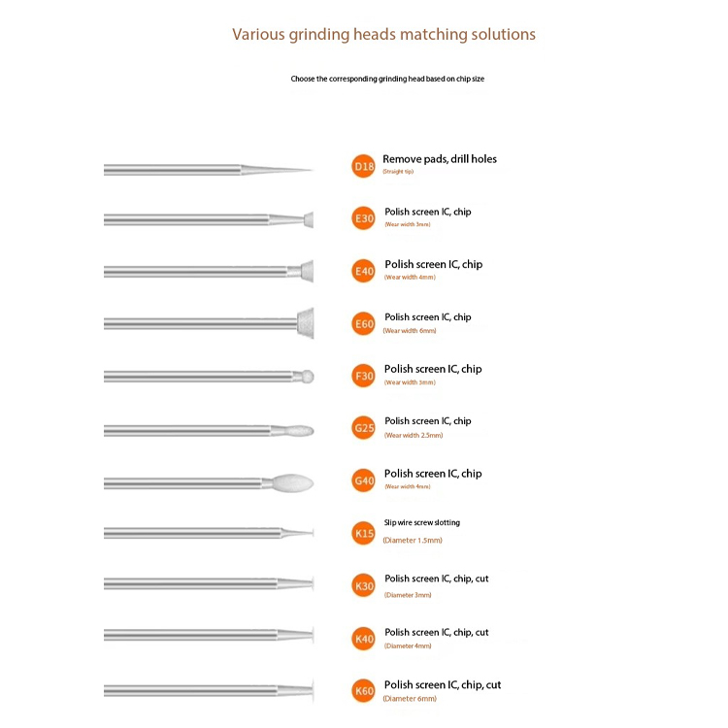
Task: Click the orange D18 badge
Action: [364, 166]
